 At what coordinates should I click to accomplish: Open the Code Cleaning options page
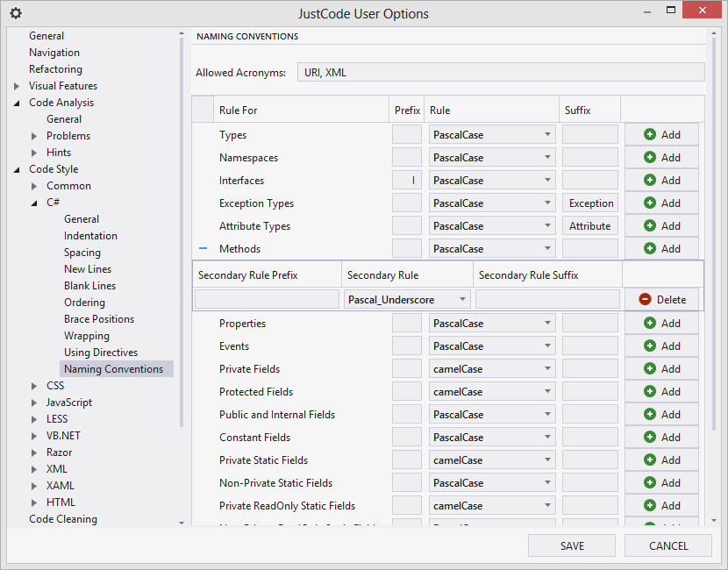point(63,519)
